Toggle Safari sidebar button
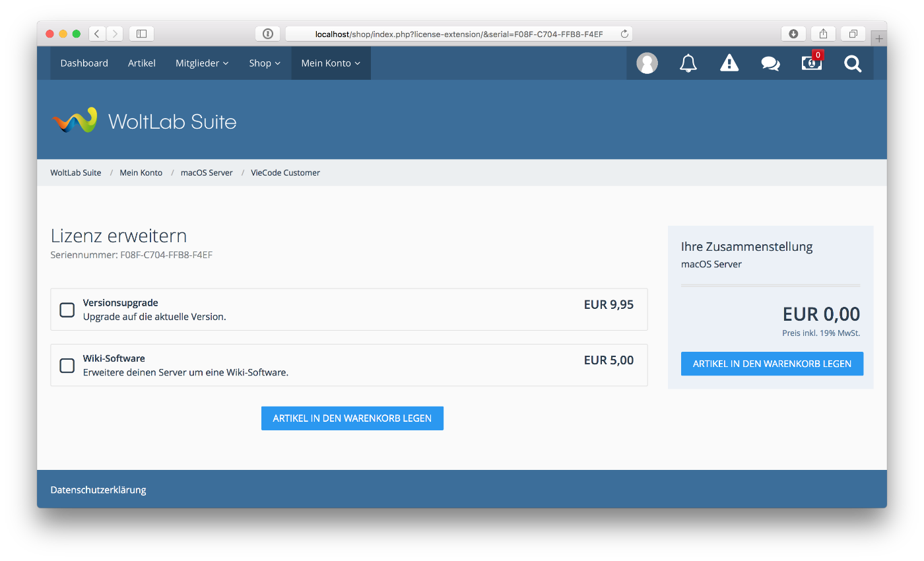924x561 pixels. point(141,34)
